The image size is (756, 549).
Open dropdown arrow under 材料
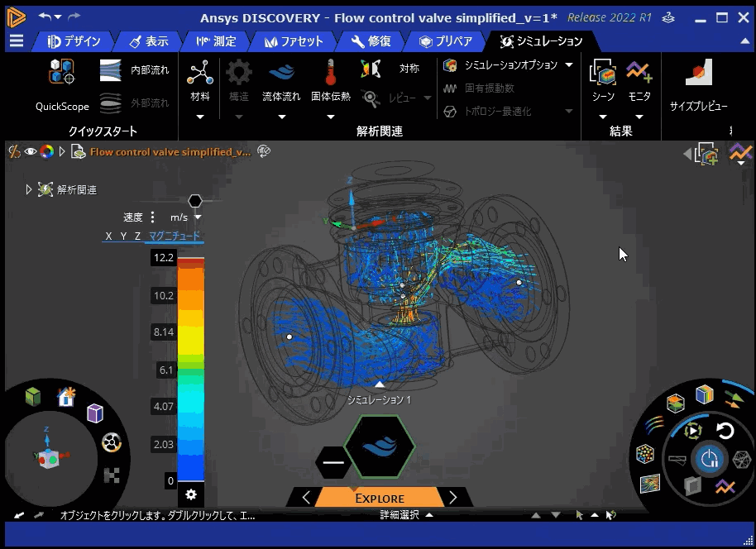click(x=200, y=117)
